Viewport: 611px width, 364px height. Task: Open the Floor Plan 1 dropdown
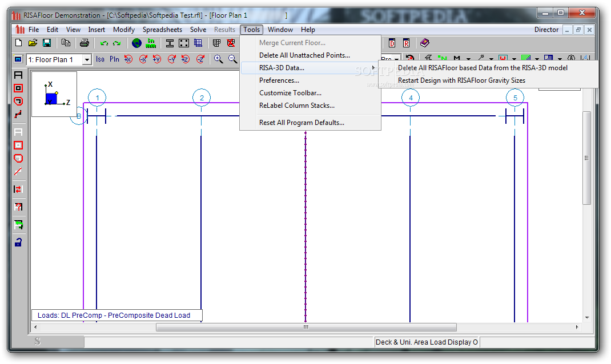[x=87, y=59]
